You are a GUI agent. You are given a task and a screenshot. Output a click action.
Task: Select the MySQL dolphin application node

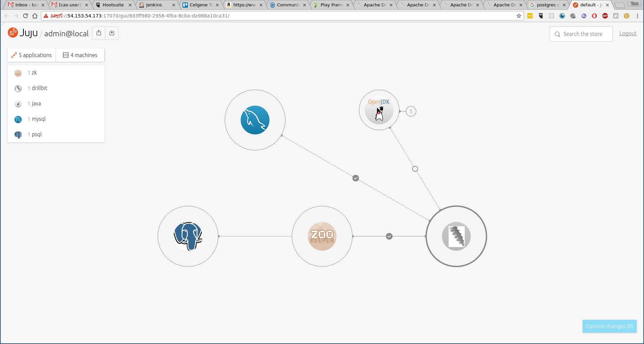coord(255,120)
